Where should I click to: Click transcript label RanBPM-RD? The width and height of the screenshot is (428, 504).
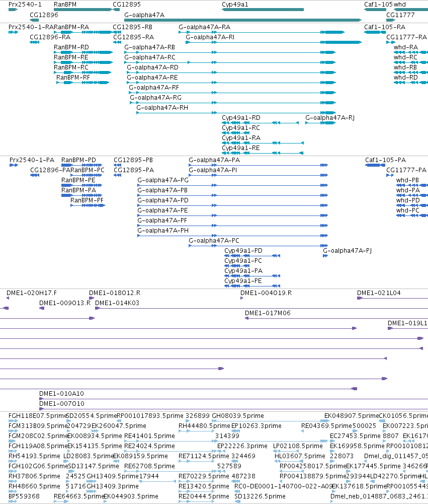coord(71,47)
